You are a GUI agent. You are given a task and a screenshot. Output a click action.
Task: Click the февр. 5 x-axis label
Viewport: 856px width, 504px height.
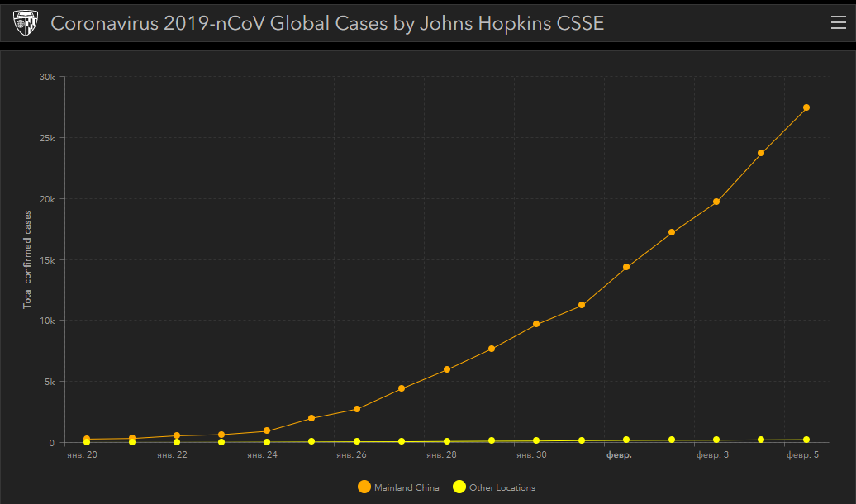click(802, 455)
